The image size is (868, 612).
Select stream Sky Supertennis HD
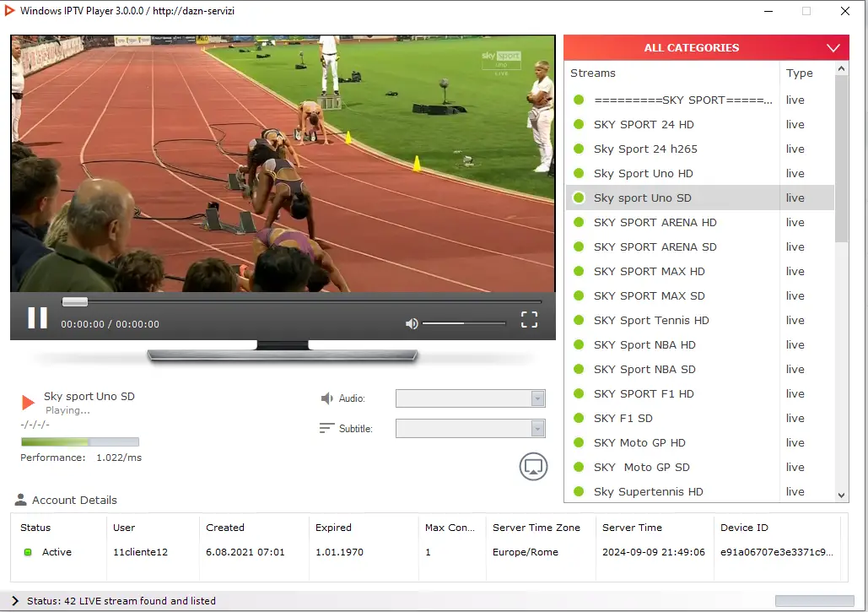(x=700, y=490)
